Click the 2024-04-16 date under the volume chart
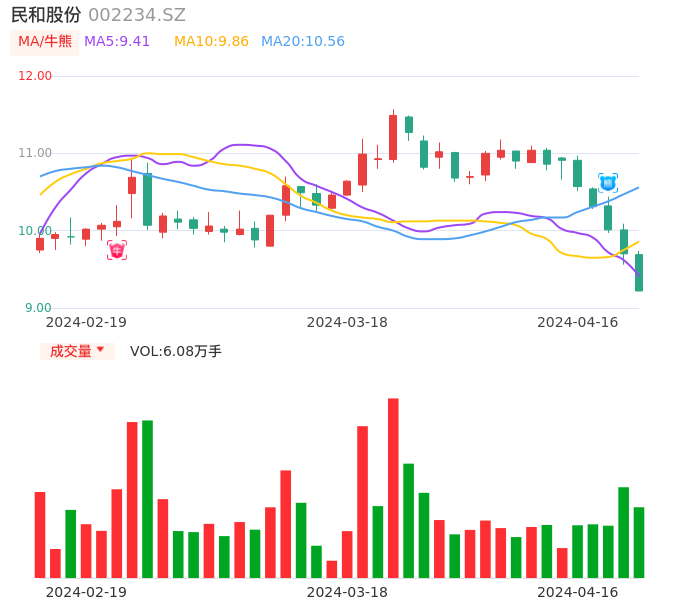This screenshot has width=686, height=606. [x=577, y=592]
